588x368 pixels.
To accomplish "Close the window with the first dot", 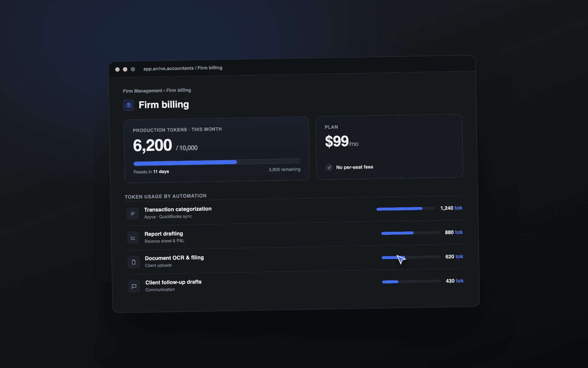I will [x=117, y=70].
